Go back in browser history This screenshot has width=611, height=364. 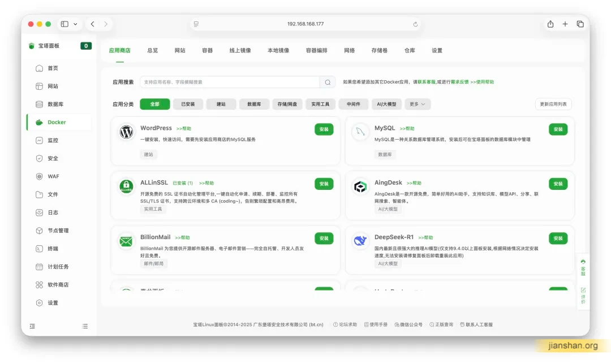point(92,24)
